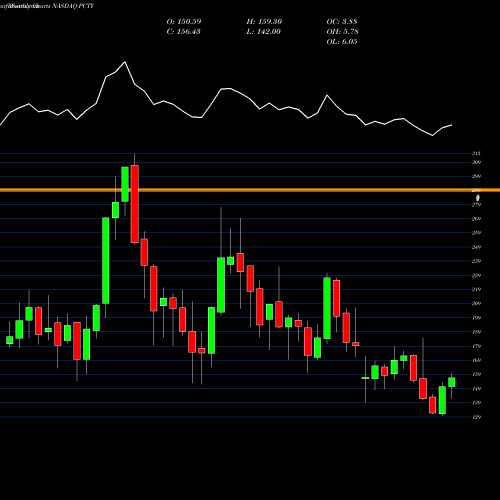This screenshot has width=500, height=500.
Task: Click the OH: 5.78 reading
Action: click(x=342, y=32)
